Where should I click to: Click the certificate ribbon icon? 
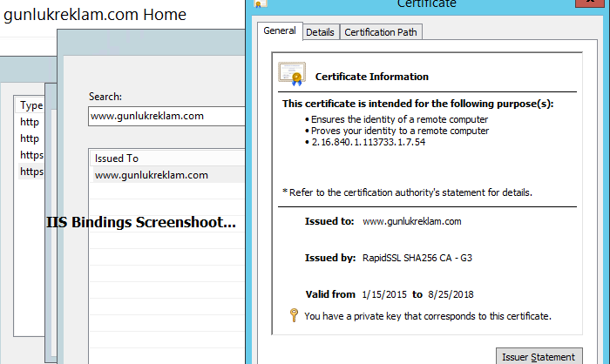[293, 74]
